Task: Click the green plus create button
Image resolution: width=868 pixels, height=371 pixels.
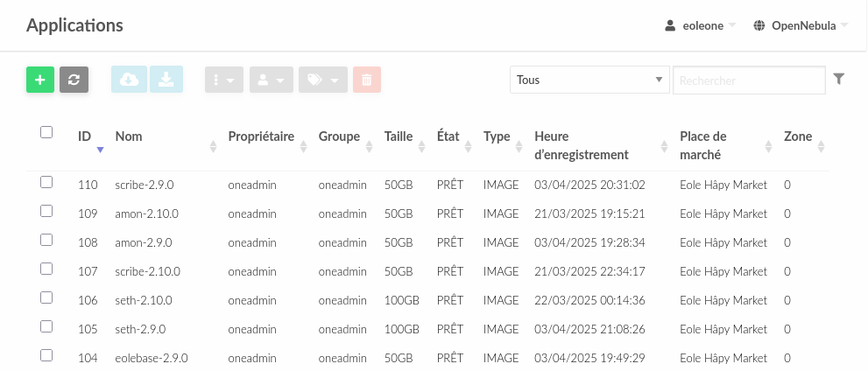Action: pos(39,80)
